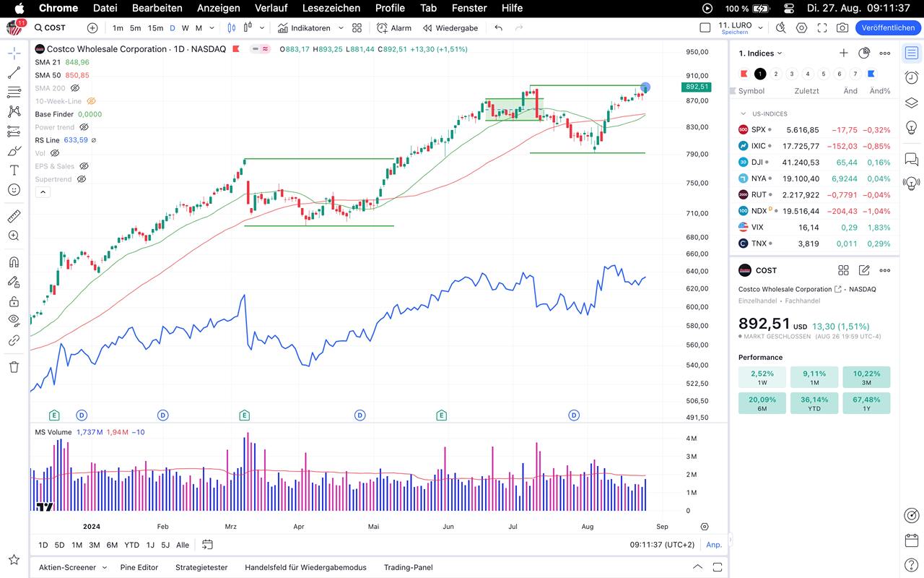The width and height of the screenshot is (924, 578).
Task: Open the alerts clock icon in right sidebar
Action: point(912,78)
